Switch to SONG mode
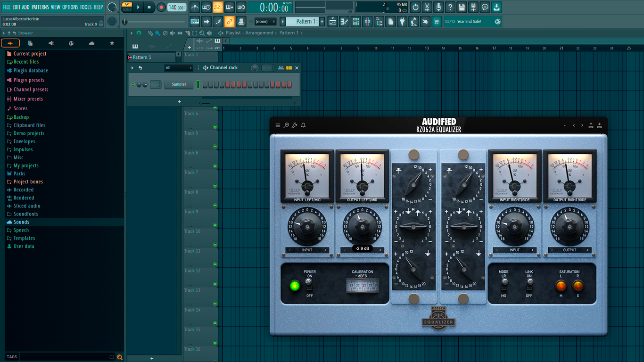644x362 pixels. (127, 9)
